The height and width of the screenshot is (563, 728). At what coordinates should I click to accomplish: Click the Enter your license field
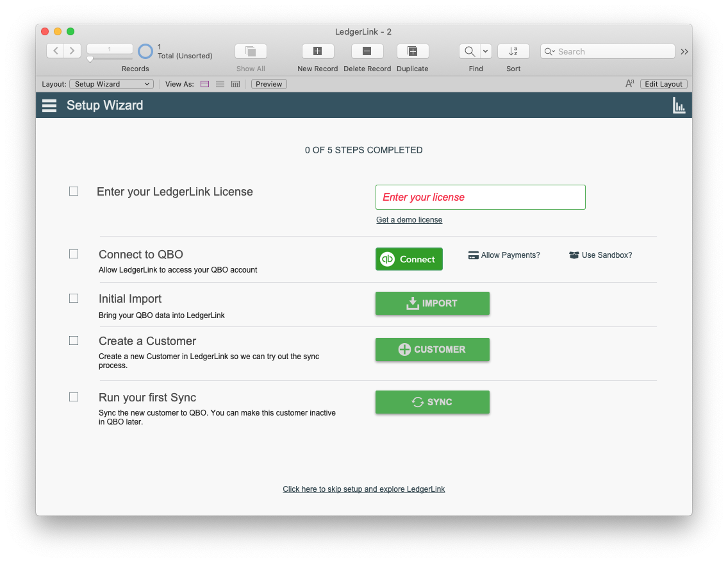(x=481, y=197)
